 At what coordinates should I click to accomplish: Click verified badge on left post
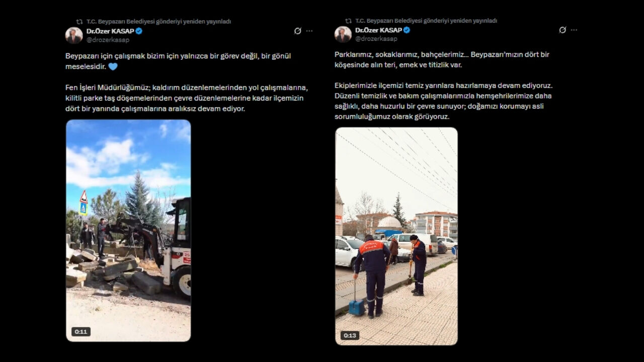[139, 31]
